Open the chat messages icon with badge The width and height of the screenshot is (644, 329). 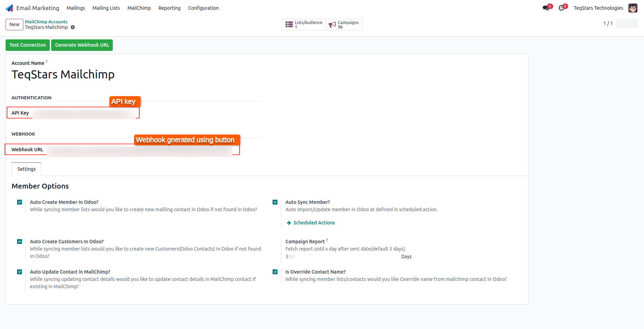[x=546, y=8]
